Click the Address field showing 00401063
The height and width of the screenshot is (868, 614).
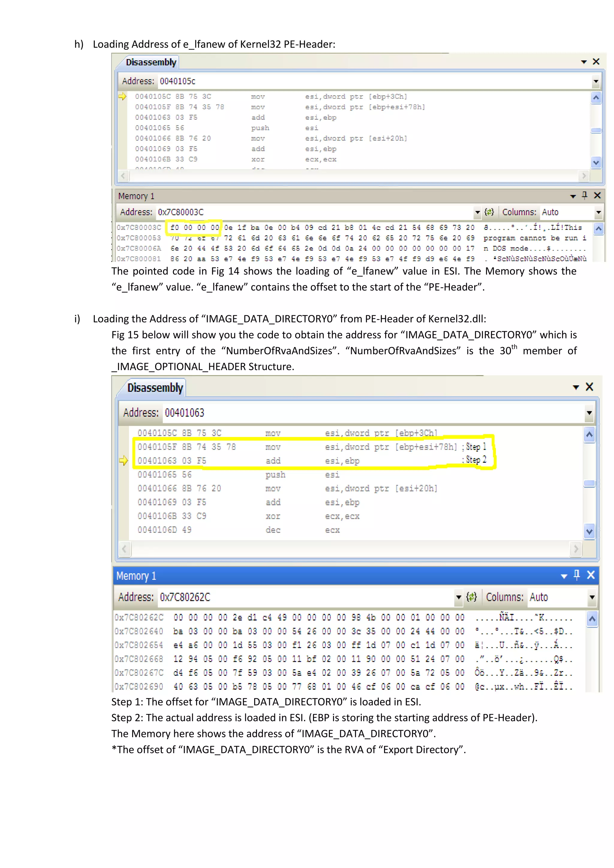[x=374, y=412]
